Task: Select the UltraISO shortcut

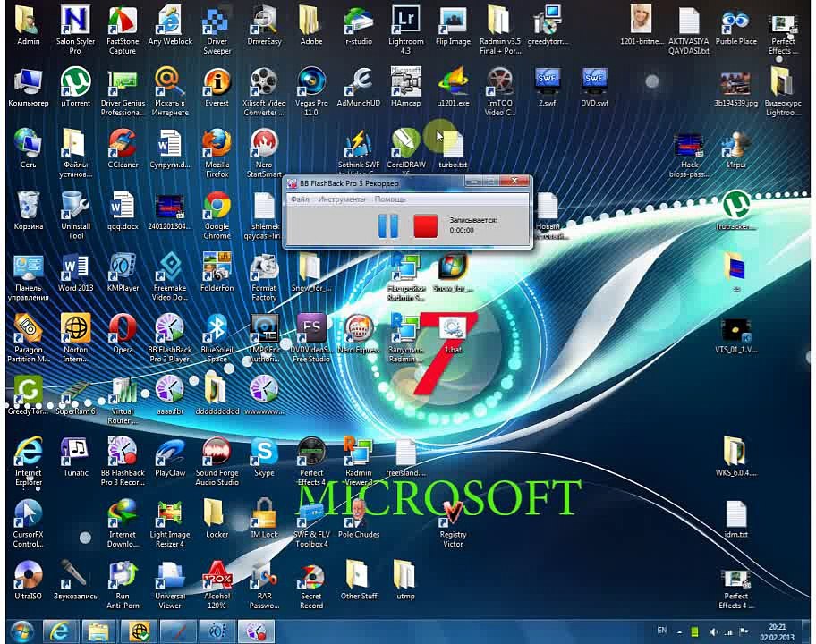Action: click(28, 580)
